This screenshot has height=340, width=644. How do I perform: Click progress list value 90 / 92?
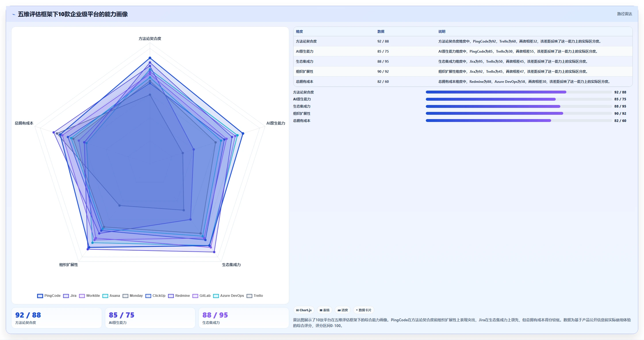(620, 114)
